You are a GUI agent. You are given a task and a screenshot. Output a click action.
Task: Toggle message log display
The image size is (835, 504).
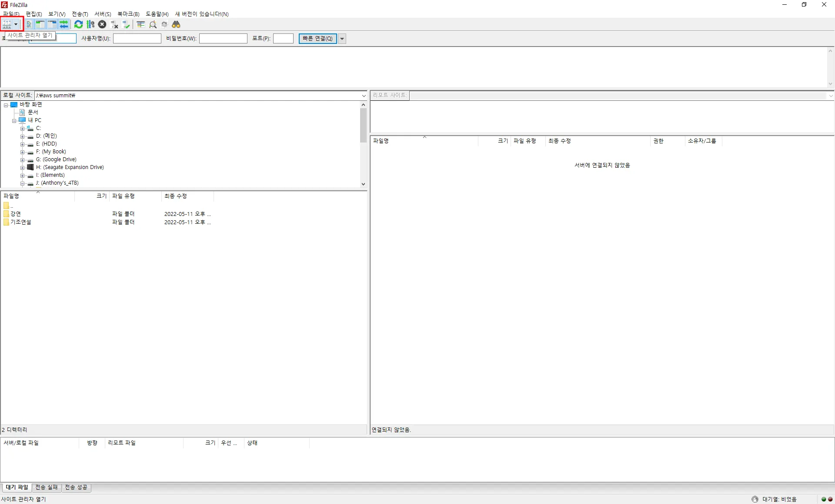coord(29,24)
